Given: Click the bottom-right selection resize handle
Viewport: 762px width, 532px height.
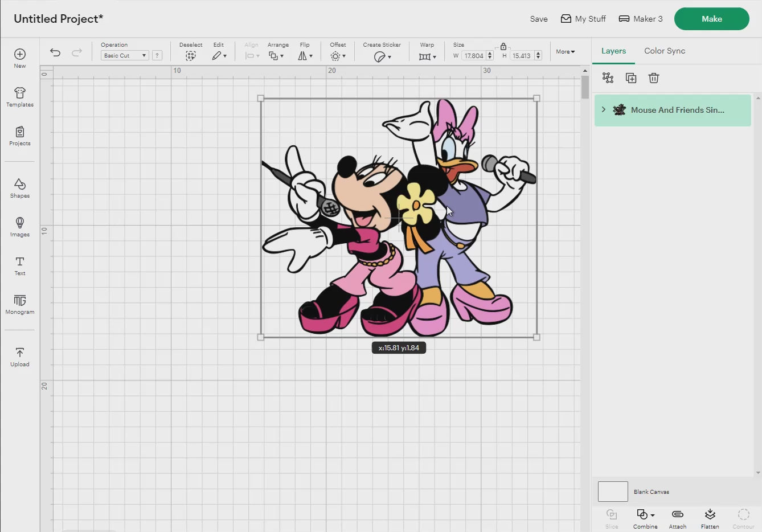Looking at the screenshot, I should coord(536,337).
